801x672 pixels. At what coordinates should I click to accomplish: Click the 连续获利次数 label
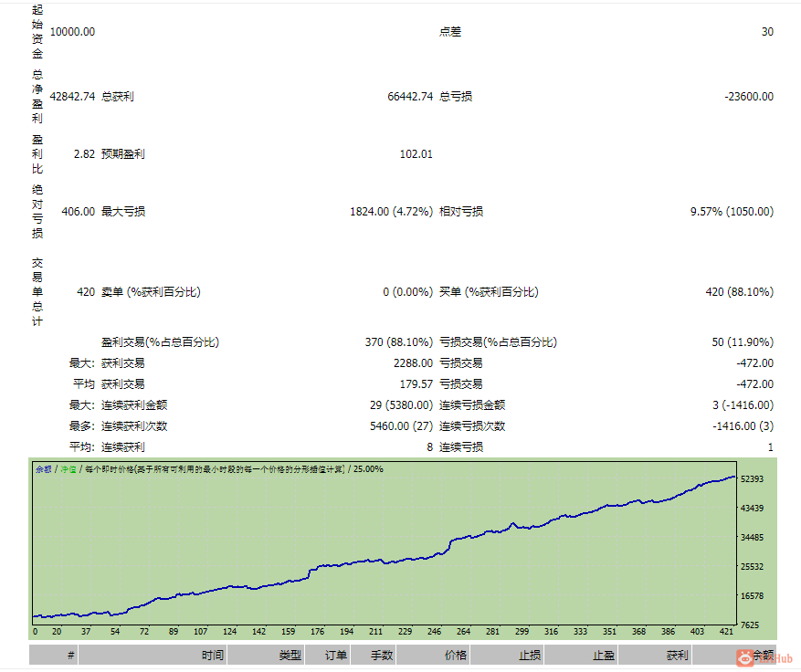(x=134, y=425)
